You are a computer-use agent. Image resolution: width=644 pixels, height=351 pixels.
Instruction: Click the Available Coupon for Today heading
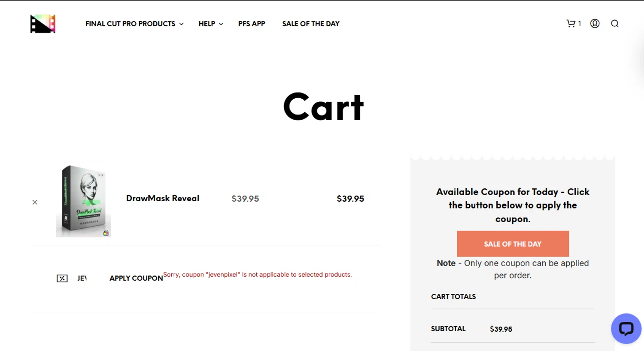[x=513, y=205]
